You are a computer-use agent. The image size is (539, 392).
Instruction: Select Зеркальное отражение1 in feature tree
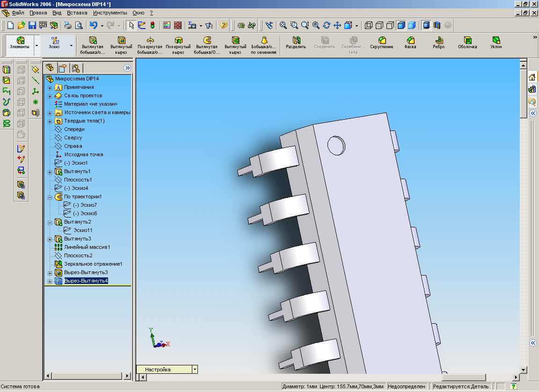click(x=93, y=264)
